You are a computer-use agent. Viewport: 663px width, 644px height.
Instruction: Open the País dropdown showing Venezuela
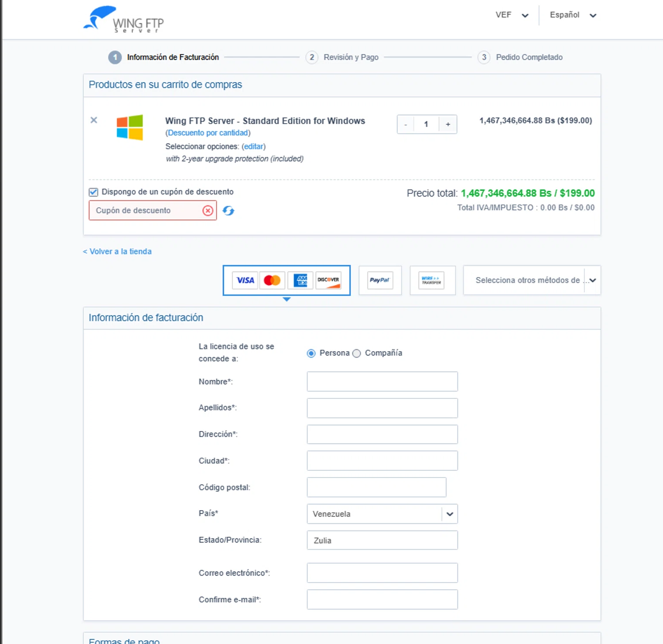[x=382, y=514]
